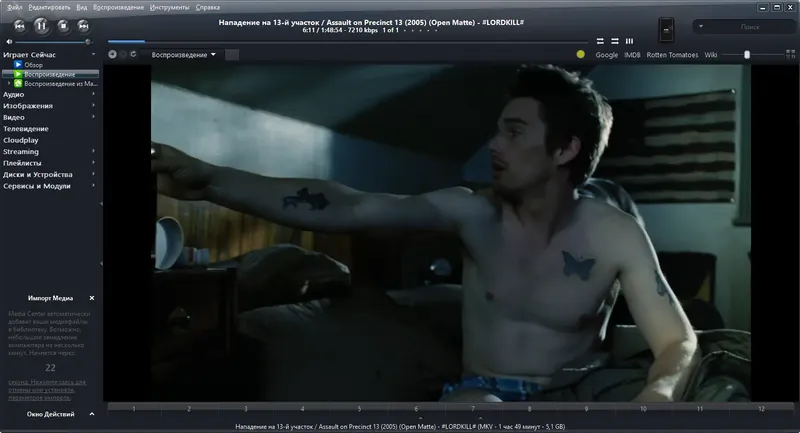Viewport: 800px width, 433px height.
Task: Select Cloudplay in the sidebar
Action: 20,140
